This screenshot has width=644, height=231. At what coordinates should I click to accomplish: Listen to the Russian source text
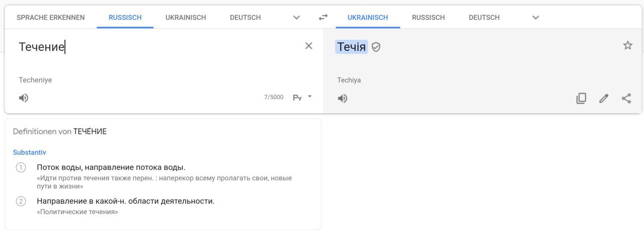click(24, 98)
